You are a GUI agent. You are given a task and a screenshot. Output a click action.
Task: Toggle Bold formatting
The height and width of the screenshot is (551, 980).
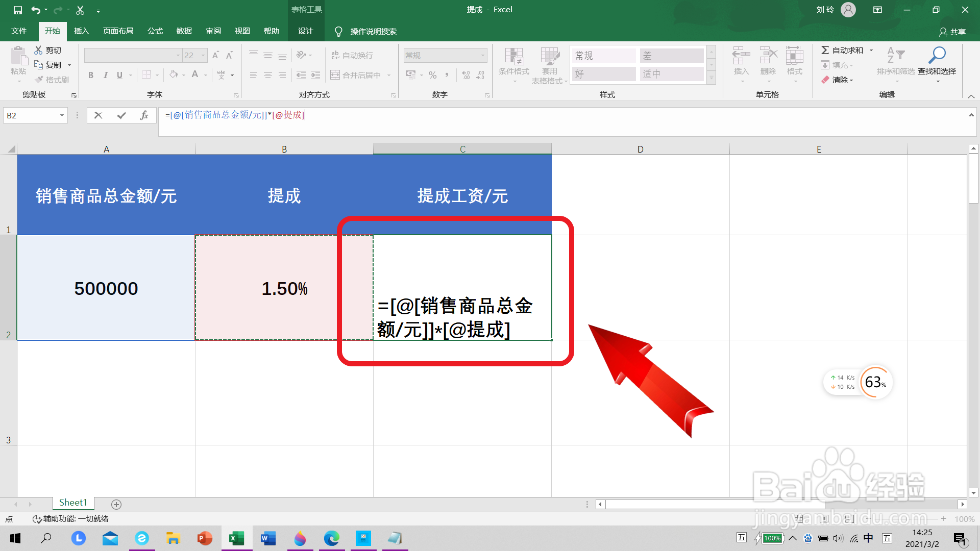click(91, 75)
